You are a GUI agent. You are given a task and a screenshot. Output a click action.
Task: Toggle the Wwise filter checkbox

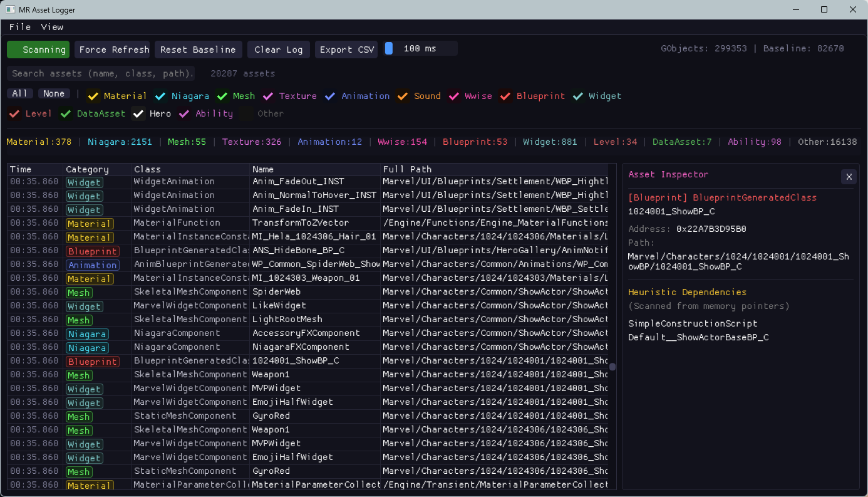pyautogui.click(x=455, y=96)
